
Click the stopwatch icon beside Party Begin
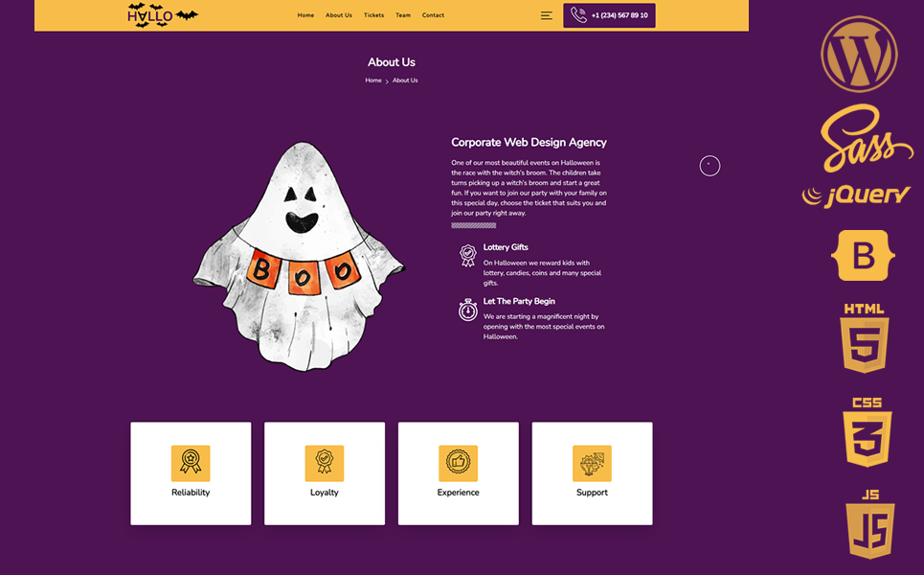[x=467, y=310]
